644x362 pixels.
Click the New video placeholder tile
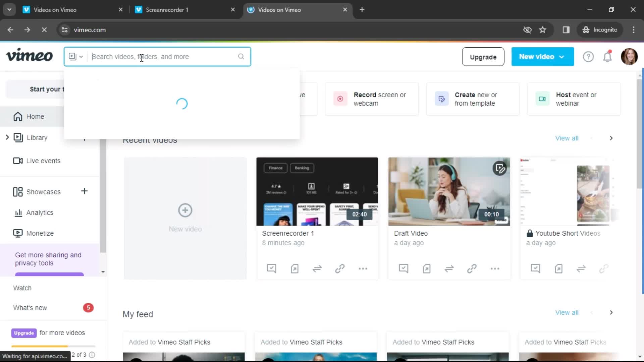tap(185, 218)
